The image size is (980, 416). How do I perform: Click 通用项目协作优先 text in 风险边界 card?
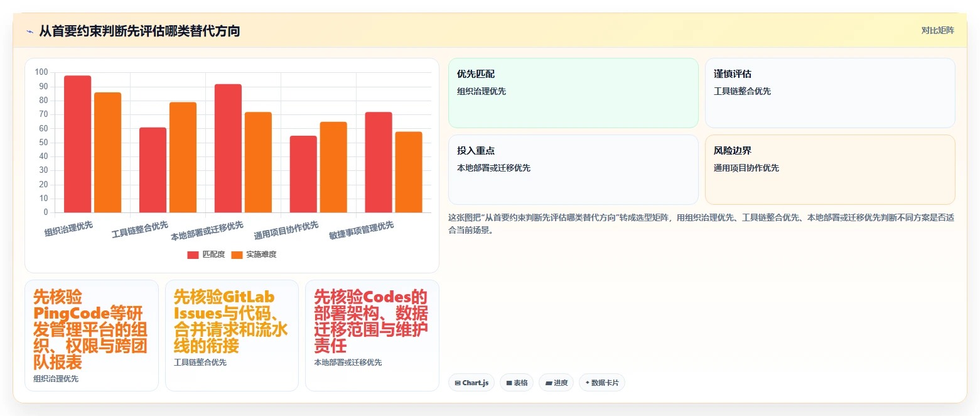pos(746,168)
